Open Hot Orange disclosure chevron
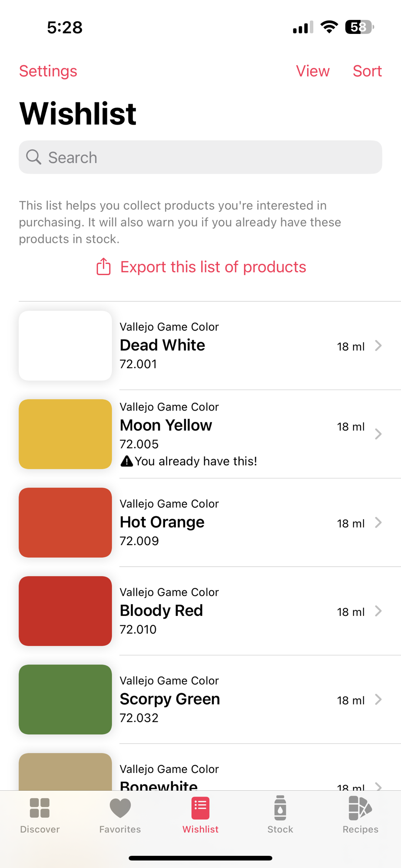The image size is (401, 868). pyautogui.click(x=378, y=523)
